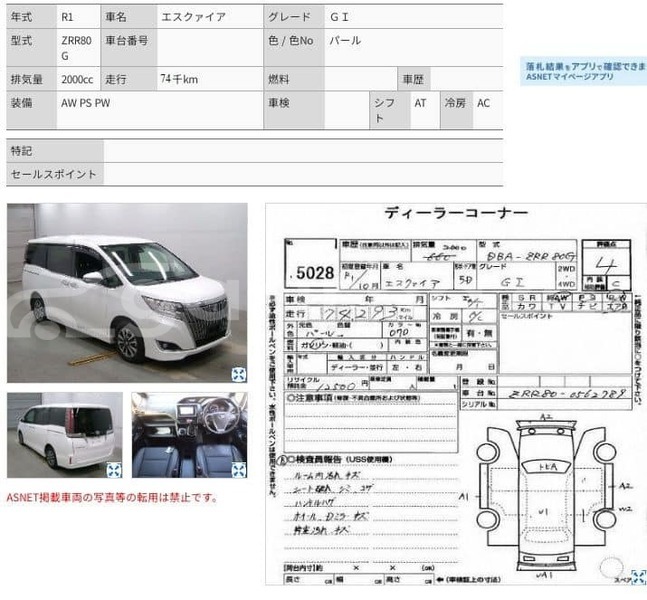Open the ASNETマイページアプリ banner link
Screen dimensions: 647x600
click(x=584, y=71)
